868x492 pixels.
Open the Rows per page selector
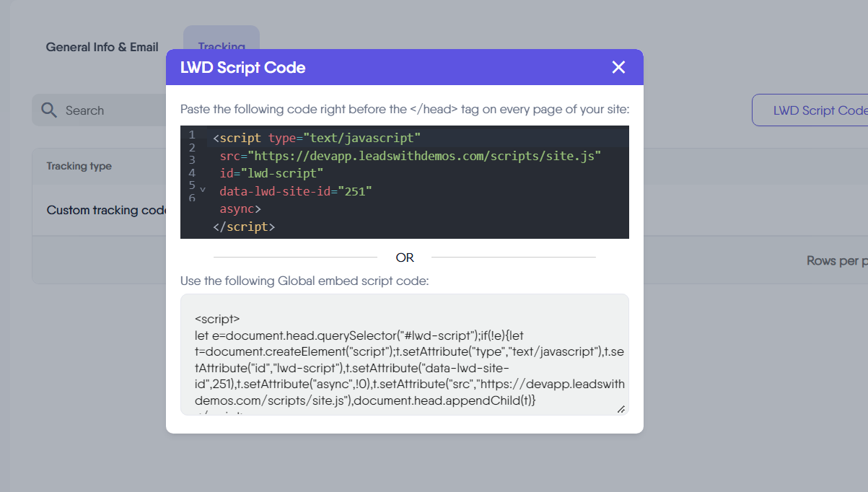837,260
